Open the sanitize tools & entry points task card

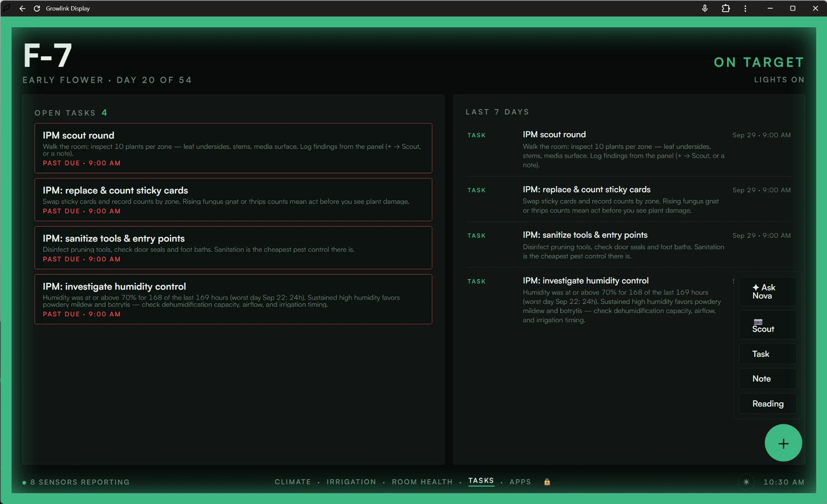tap(233, 248)
